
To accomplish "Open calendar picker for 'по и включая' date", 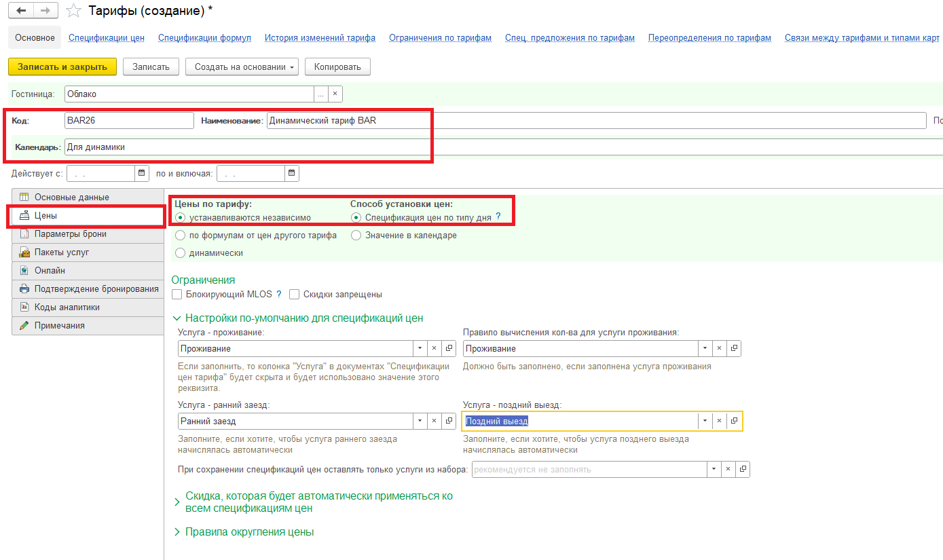I will [292, 173].
